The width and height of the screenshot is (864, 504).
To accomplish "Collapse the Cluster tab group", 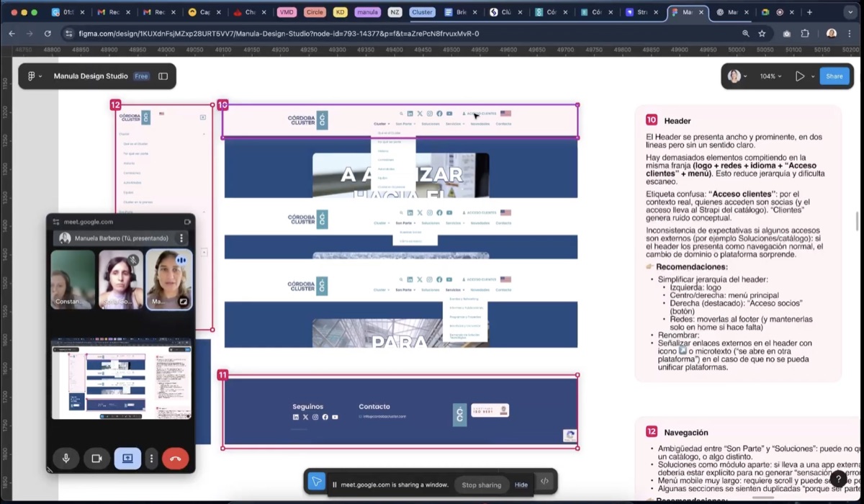I will pyautogui.click(x=422, y=12).
